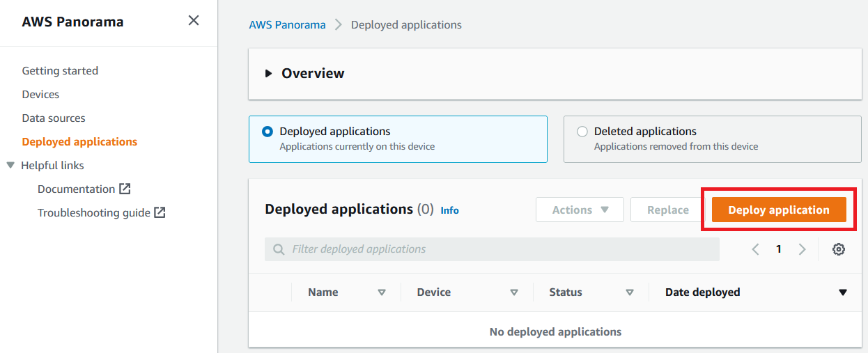Select the Deployed applications radio option
The width and height of the screenshot is (868, 353).
(268, 132)
